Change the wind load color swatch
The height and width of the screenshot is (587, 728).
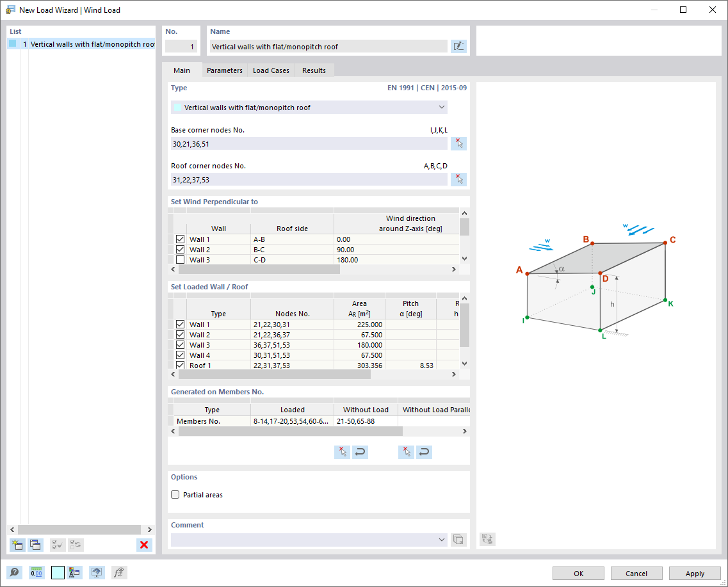58,572
